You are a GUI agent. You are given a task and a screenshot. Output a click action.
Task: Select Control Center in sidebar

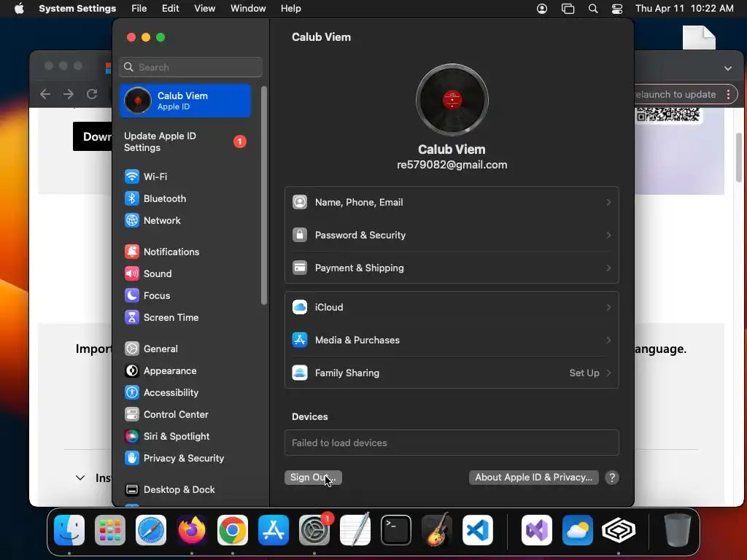point(166,415)
